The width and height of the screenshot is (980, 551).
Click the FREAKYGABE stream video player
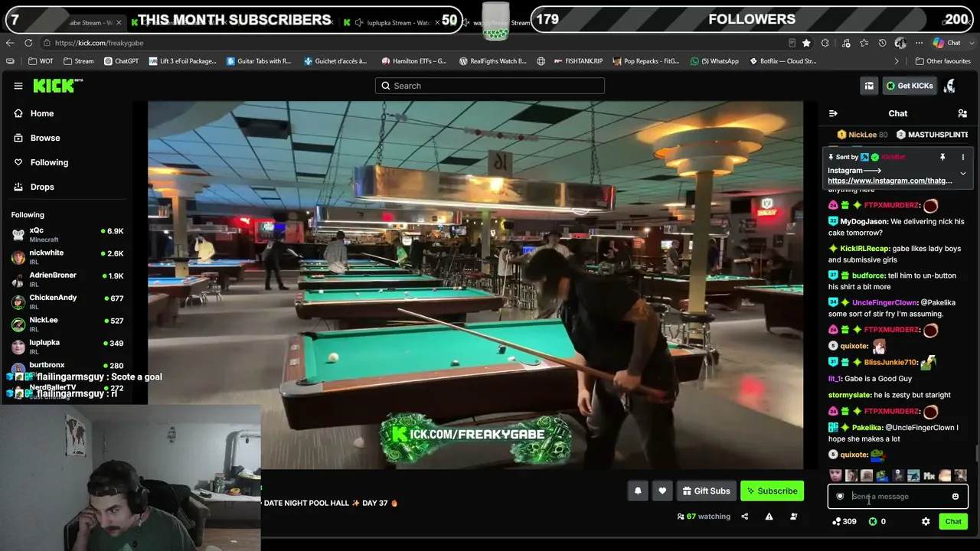[x=475, y=285]
